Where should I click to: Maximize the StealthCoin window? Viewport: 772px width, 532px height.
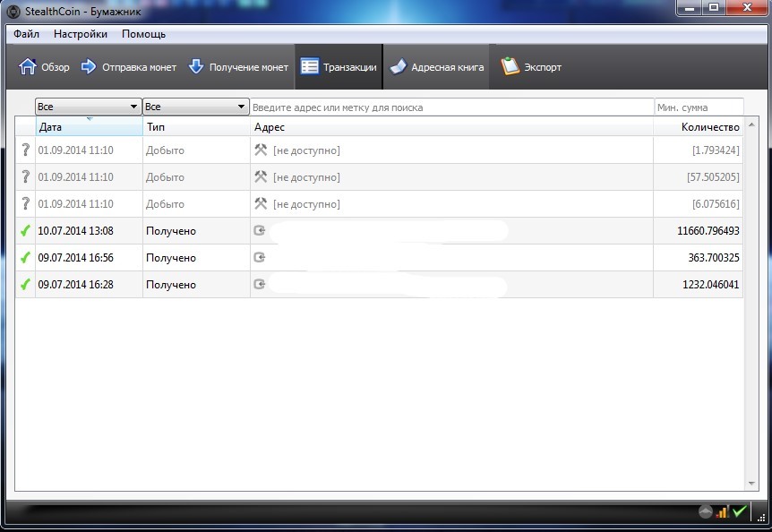click(714, 8)
